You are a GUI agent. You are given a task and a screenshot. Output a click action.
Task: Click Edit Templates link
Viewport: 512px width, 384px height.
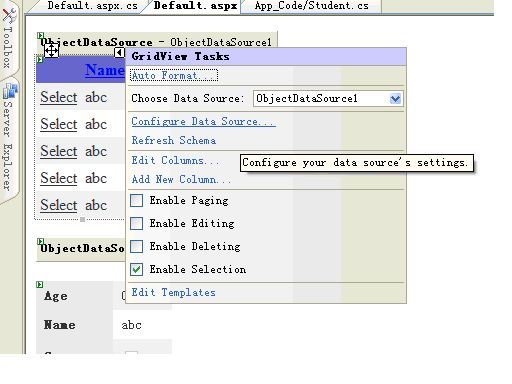[x=173, y=292]
